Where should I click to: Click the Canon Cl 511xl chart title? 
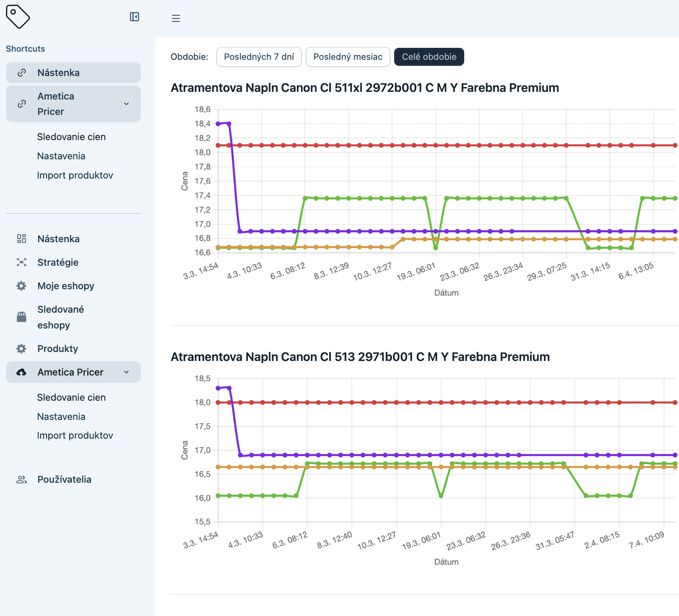[365, 88]
